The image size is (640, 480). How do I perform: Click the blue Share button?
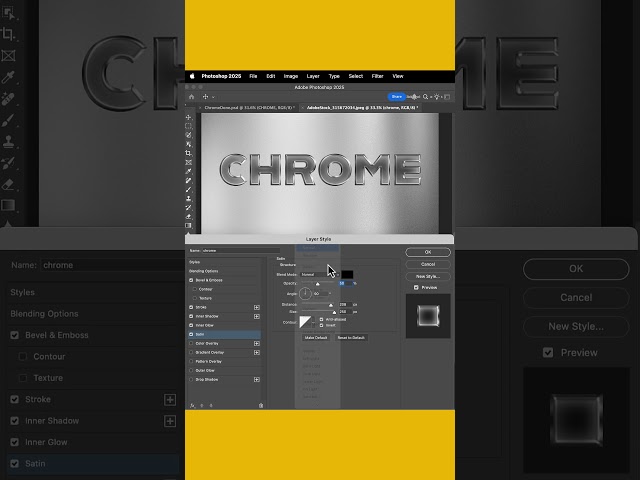(396, 97)
